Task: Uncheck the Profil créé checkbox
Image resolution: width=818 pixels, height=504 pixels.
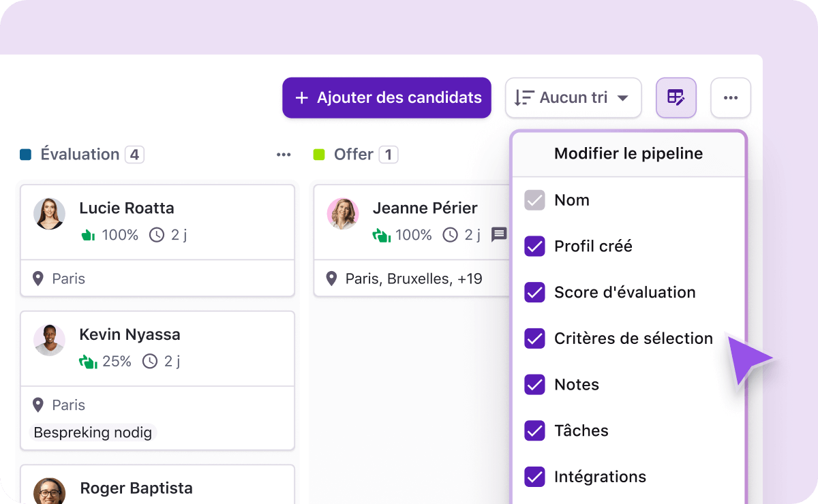Action: 535,246
